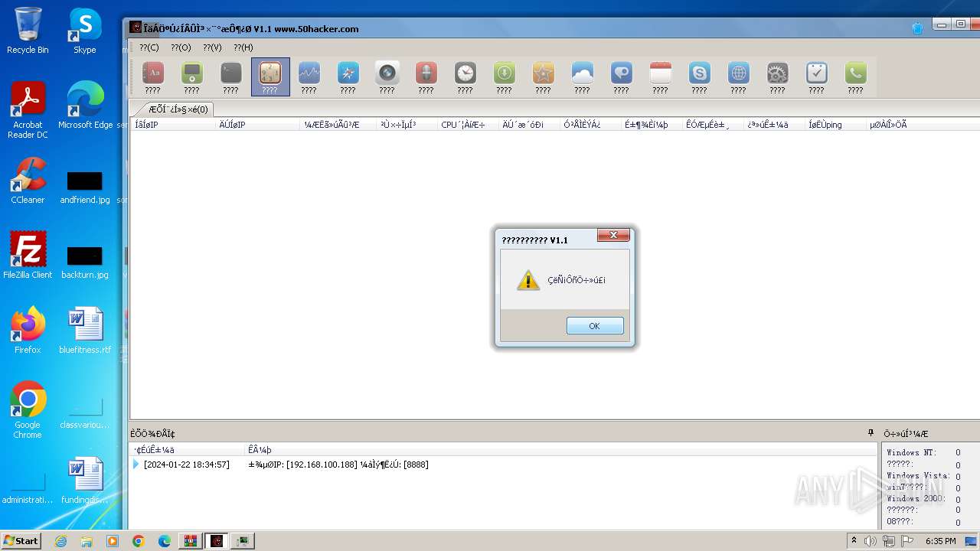Click the taskbar clock showing 6:35 PM
Viewport: 980px width, 551px height.
(x=940, y=541)
